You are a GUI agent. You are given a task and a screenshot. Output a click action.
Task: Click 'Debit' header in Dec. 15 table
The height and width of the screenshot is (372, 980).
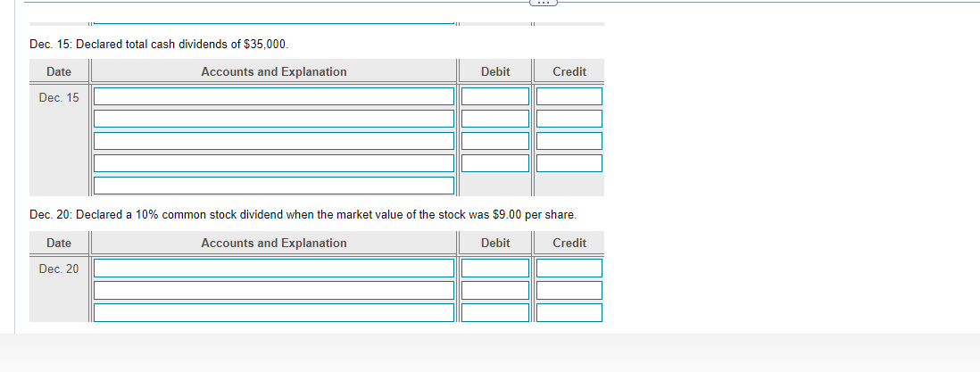[x=495, y=72]
